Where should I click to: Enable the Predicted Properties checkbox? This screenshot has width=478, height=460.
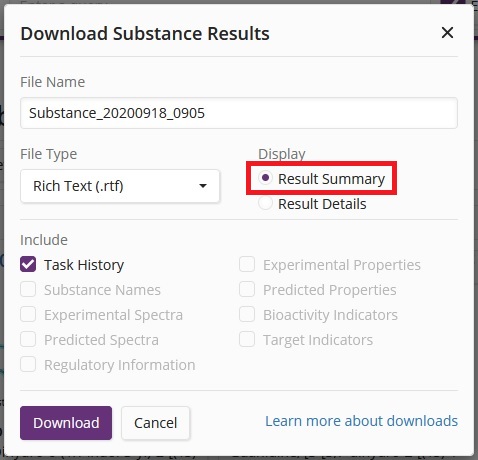(247, 289)
